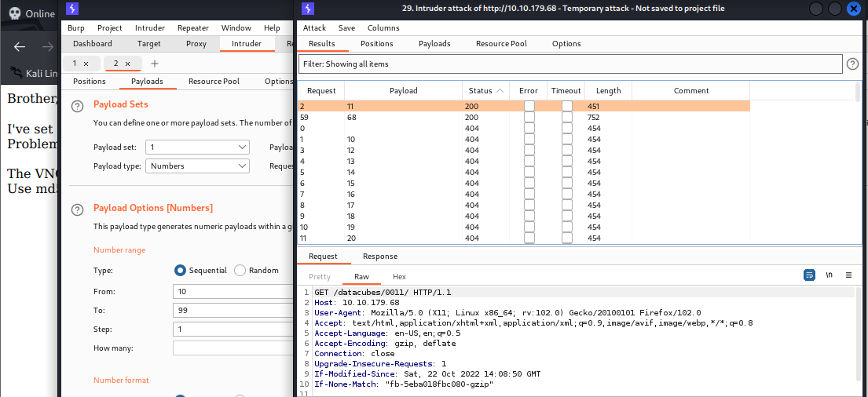Close Intruder tab 2 with its x
The width and height of the screenshot is (868, 397).
click(x=127, y=64)
